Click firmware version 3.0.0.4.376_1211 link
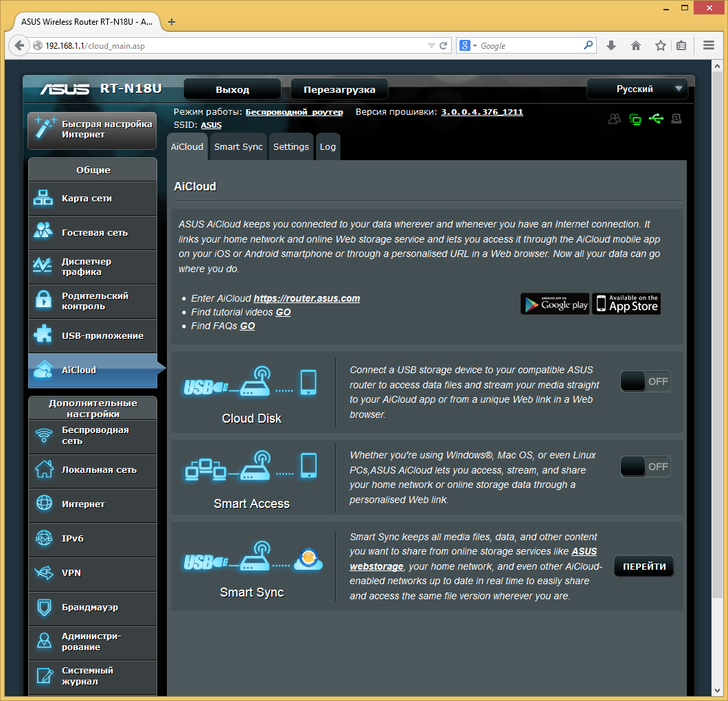 pyautogui.click(x=482, y=112)
